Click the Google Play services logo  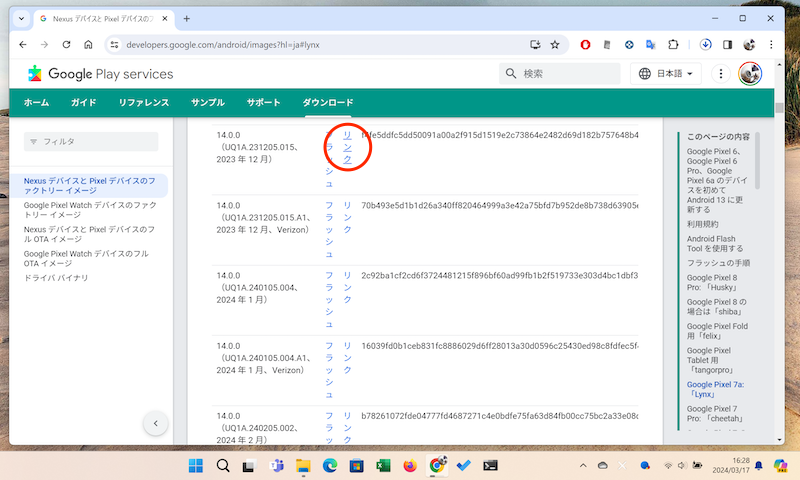point(100,74)
